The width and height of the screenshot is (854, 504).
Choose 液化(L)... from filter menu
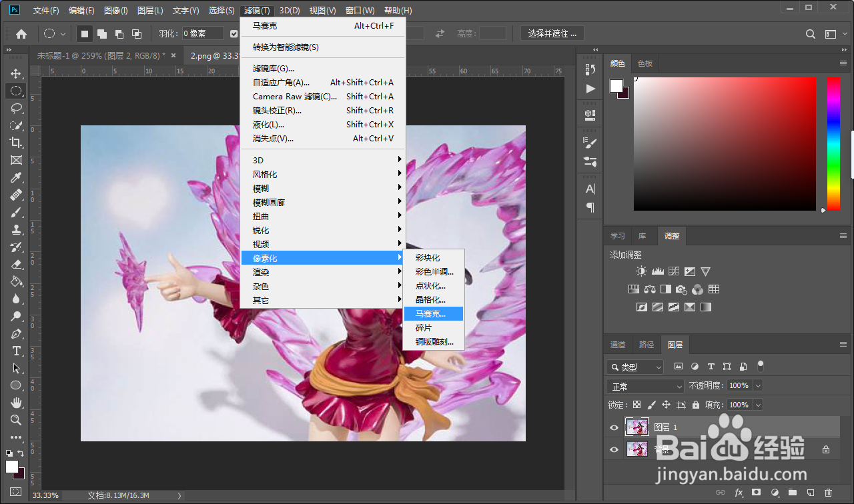(323, 125)
